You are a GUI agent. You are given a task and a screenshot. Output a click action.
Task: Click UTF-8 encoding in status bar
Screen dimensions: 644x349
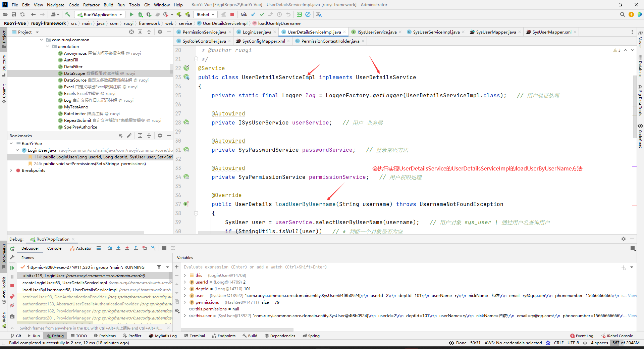(x=573, y=343)
